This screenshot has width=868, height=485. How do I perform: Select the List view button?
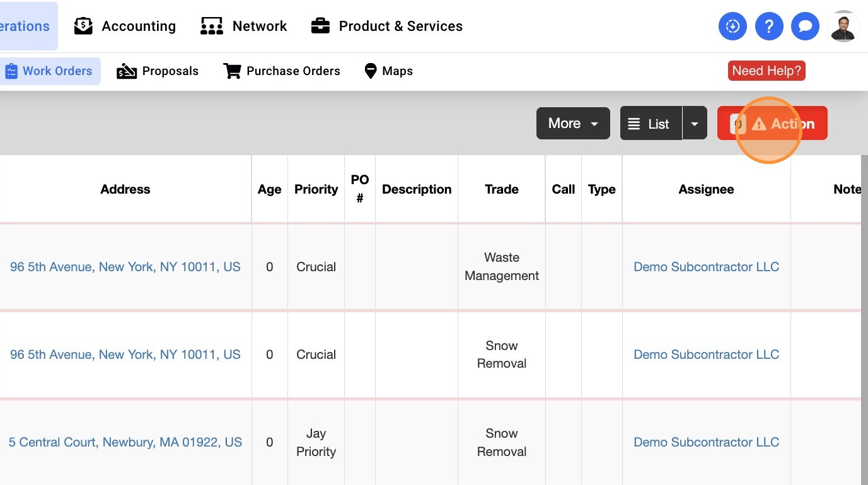(x=651, y=124)
